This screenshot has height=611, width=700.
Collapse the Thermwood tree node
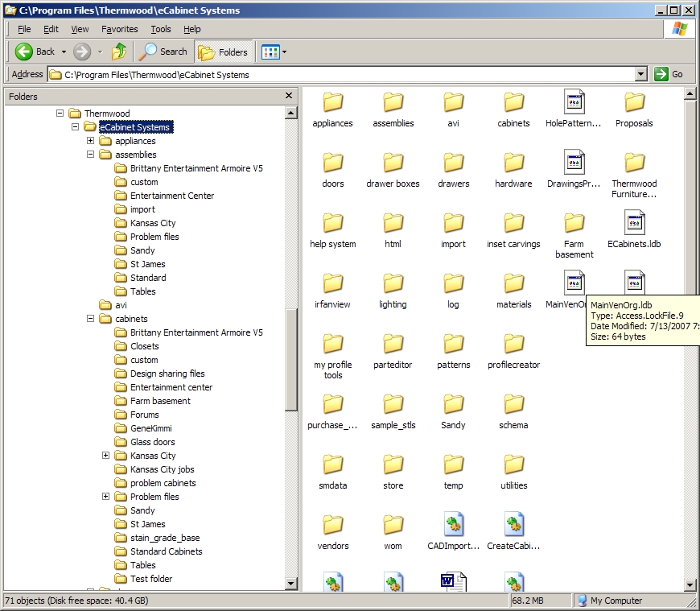pos(60,113)
